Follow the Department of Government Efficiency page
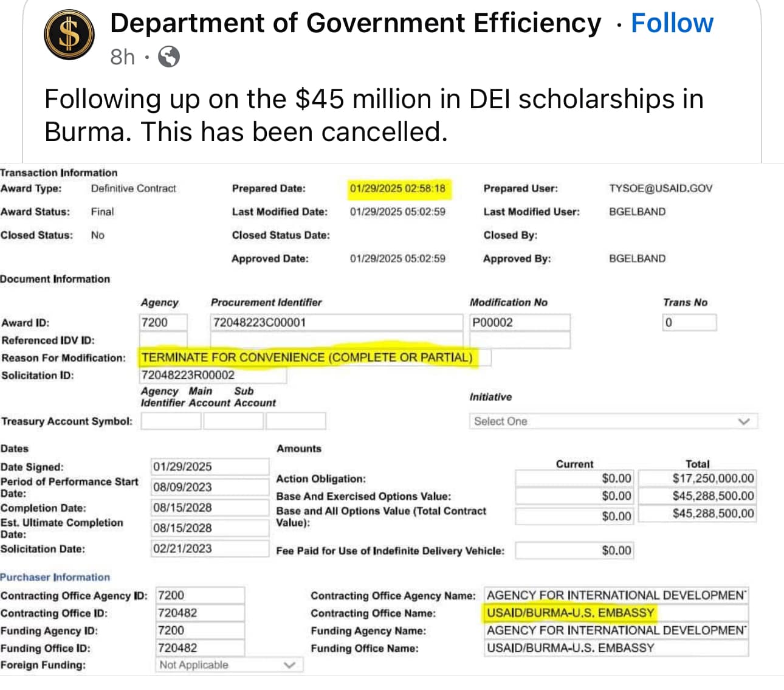The width and height of the screenshot is (784, 690). click(672, 23)
